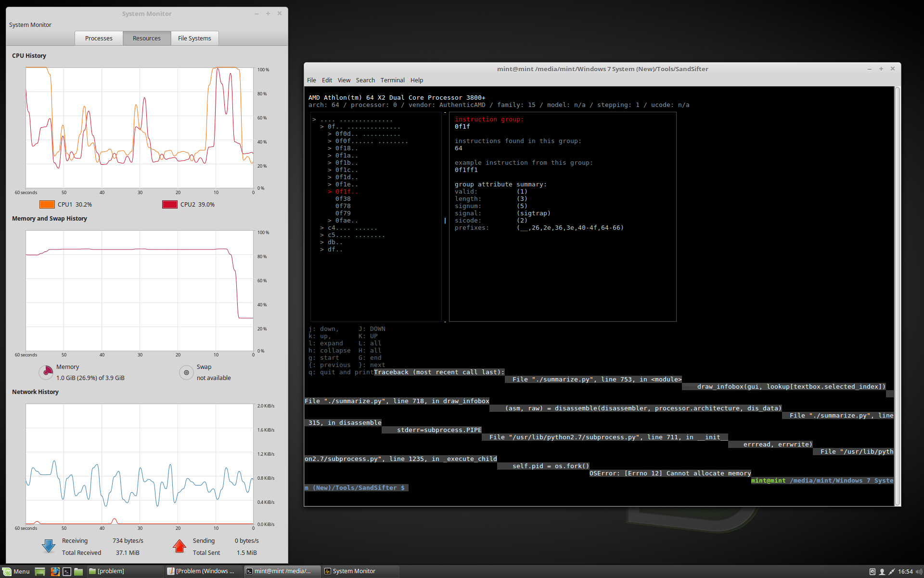Open the terminal launcher in the panel
The image size is (924, 578).
[x=67, y=571]
